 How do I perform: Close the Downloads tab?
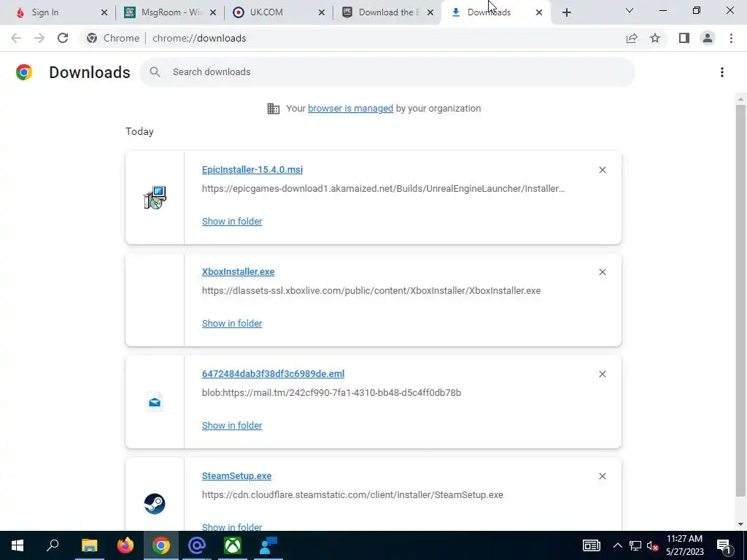tap(539, 13)
